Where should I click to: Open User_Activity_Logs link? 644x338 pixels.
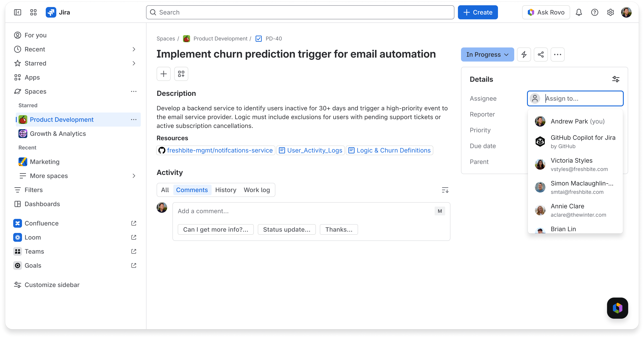click(x=311, y=150)
